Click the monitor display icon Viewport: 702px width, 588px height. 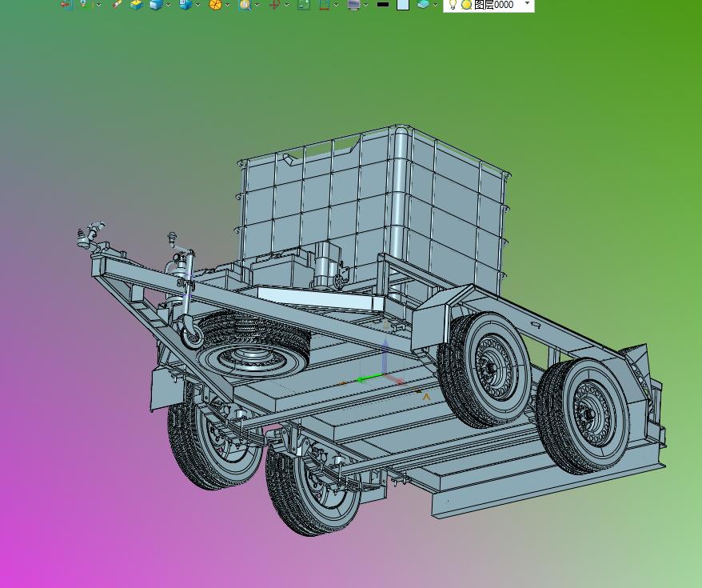tap(353, 5)
